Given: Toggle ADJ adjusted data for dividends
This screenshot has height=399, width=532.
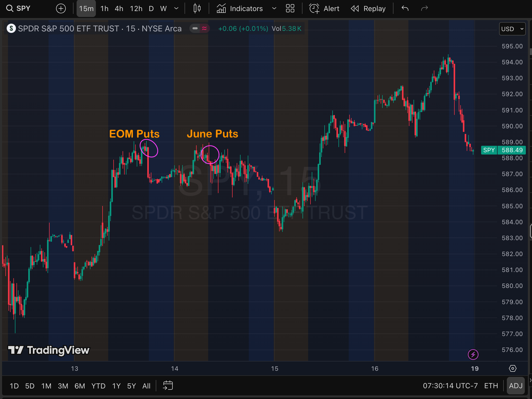Looking at the screenshot, I should 516,386.
